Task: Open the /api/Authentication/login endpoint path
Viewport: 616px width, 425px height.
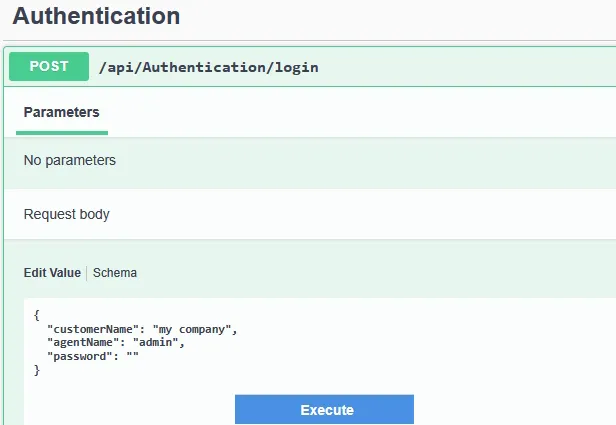Action: click(x=209, y=68)
